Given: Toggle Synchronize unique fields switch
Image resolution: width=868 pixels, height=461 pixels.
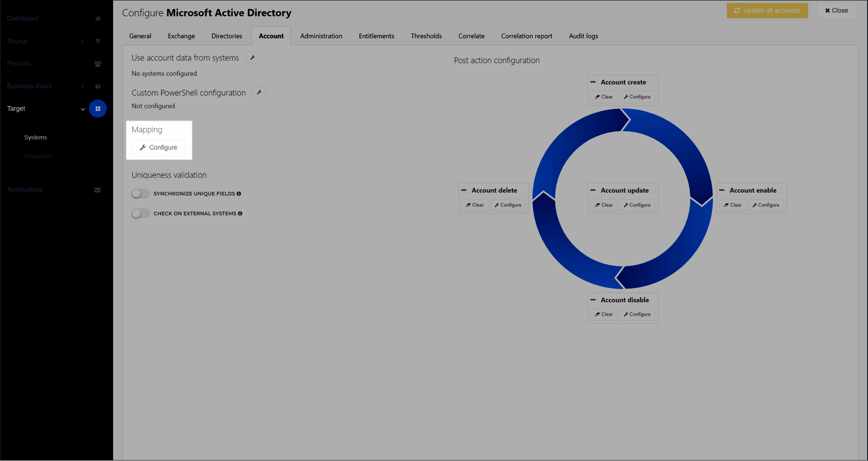Looking at the screenshot, I should (140, 194).
